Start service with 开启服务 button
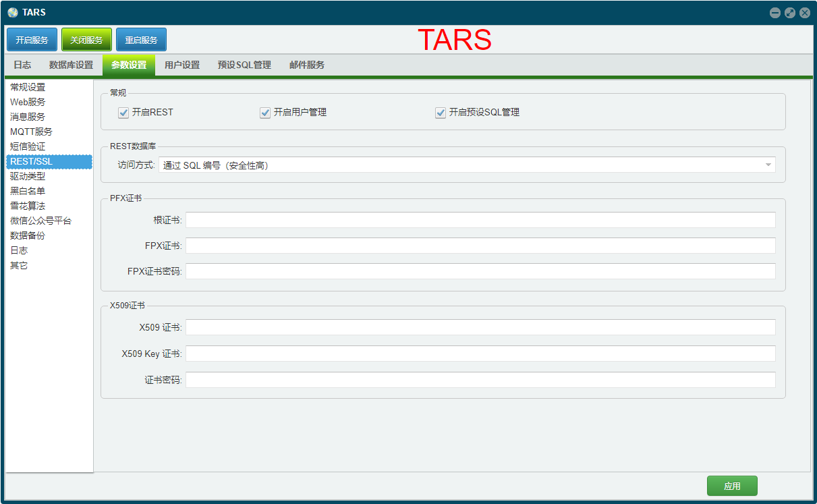 pos(32,40)
